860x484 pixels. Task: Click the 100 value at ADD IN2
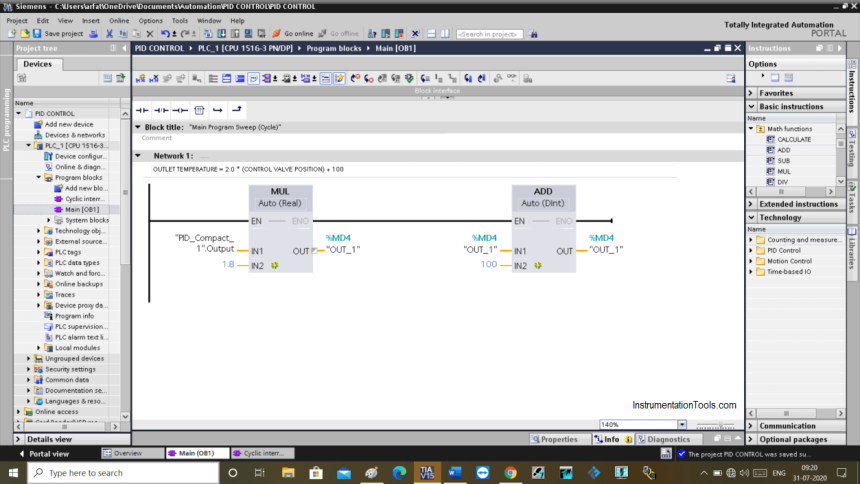click(489, 264)
